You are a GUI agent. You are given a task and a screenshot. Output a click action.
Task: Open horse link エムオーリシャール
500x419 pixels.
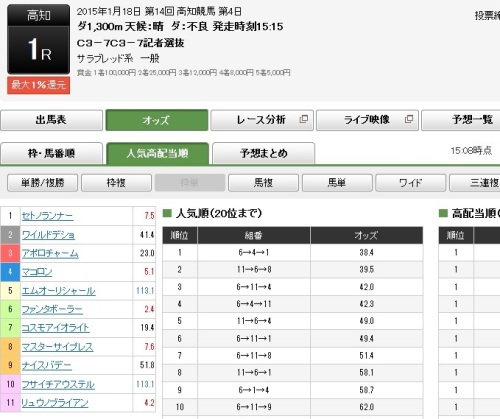58,291
